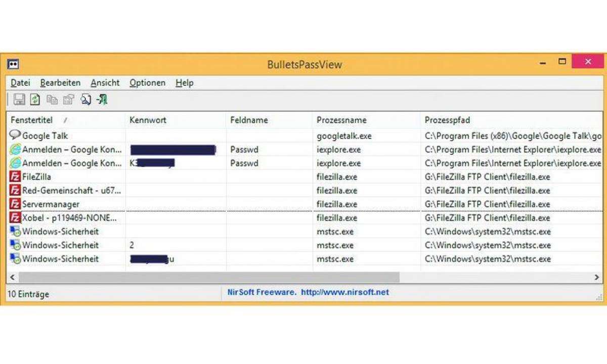Image resolution: width=607 pixels, height=364 pixels.
Task: Sort by the Prozessname column header
Action: click(367, 120)
